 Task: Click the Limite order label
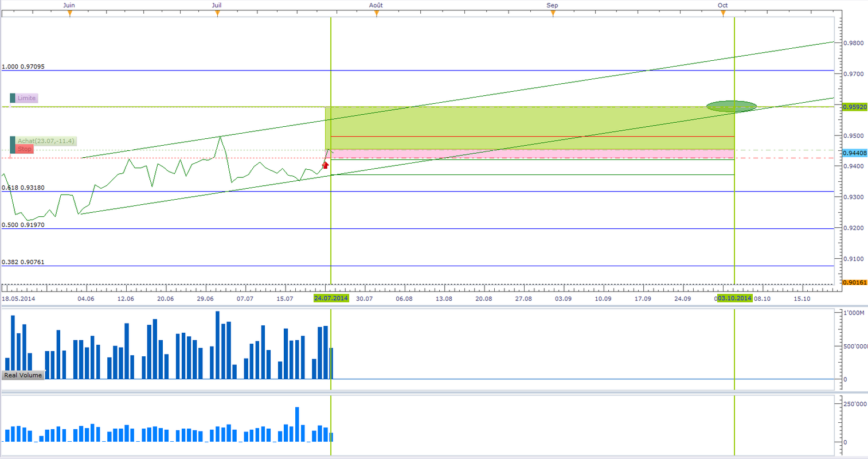click(x=27, y=98)
